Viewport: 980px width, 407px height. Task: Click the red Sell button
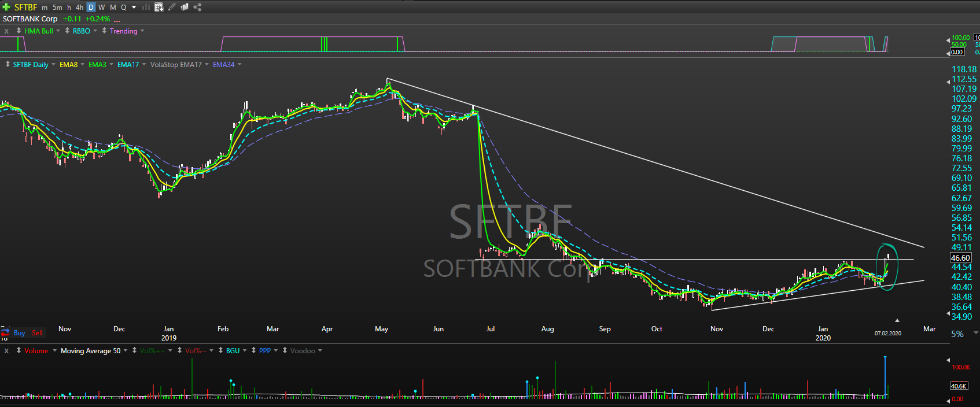[37, 333]
